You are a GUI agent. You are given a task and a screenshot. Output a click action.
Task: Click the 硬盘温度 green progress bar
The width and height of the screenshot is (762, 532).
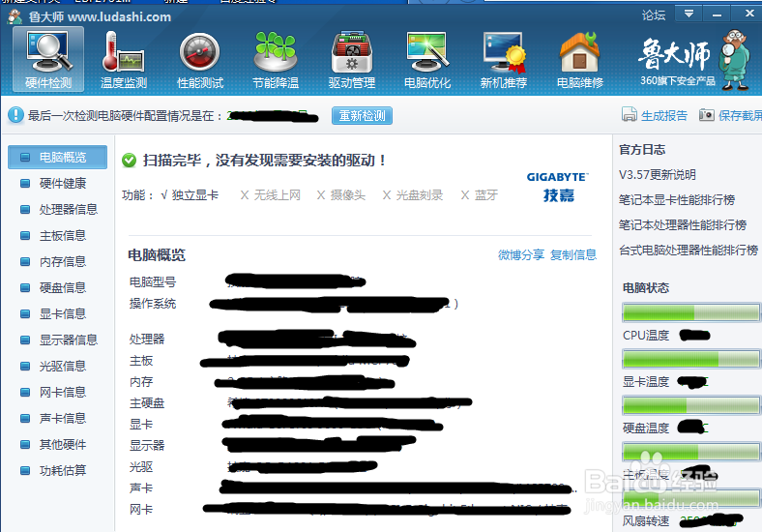[690, 404]
